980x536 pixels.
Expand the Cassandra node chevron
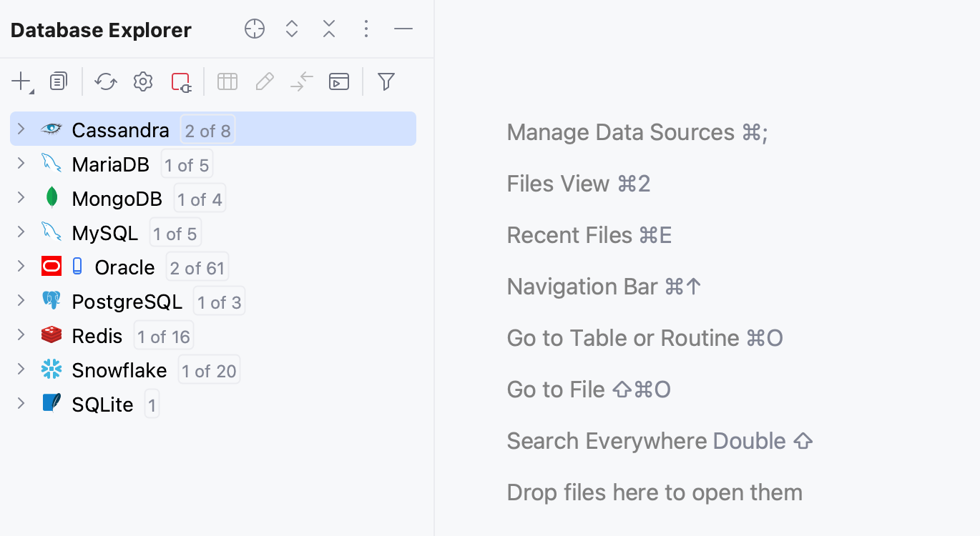[x=21, y=129]
